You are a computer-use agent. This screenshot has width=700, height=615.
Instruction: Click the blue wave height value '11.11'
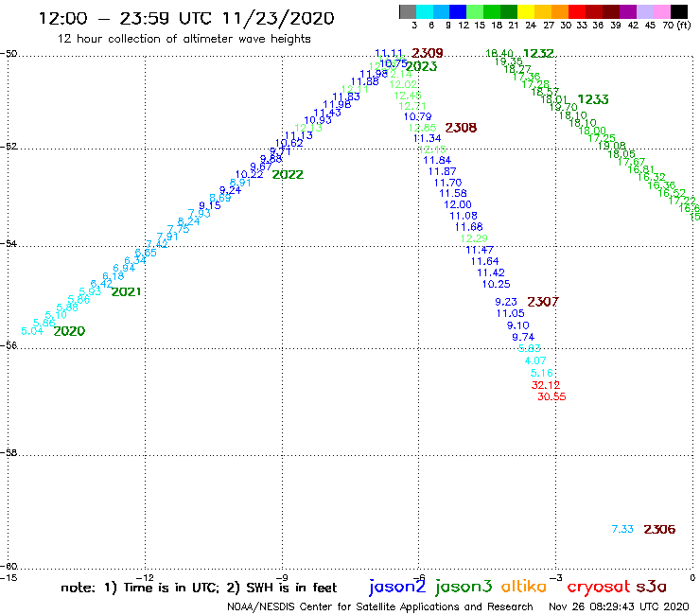[389, 54]
